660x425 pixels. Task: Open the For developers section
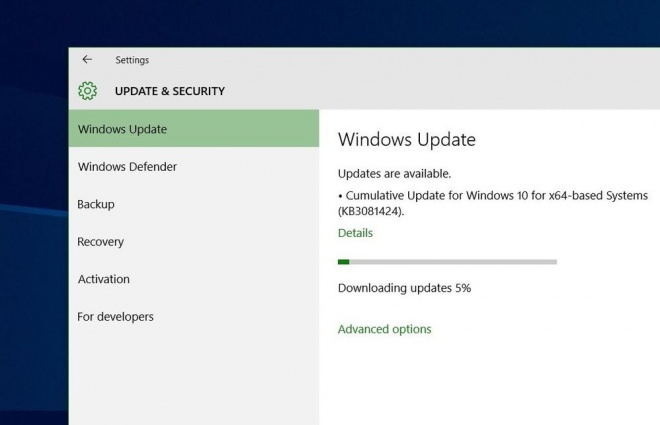pyautogui.click(x=194, y=316)
